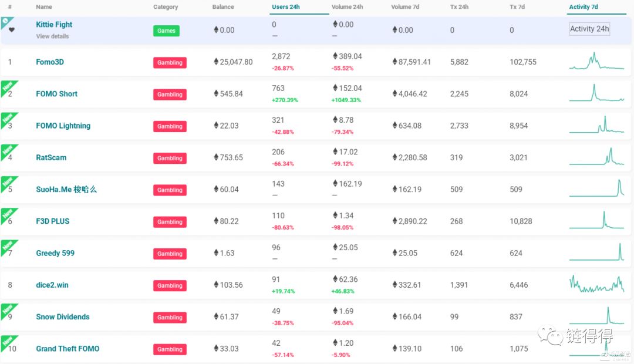The width and height of the screenshot is (634, 364).
Task: Click the dice2.win activity sparkline chart
Action: coord(596,285)
